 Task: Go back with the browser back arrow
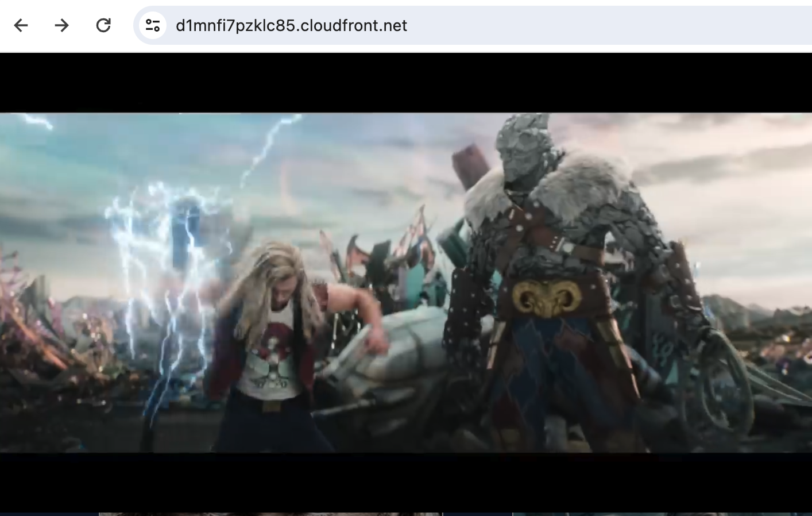coord(21,25)
